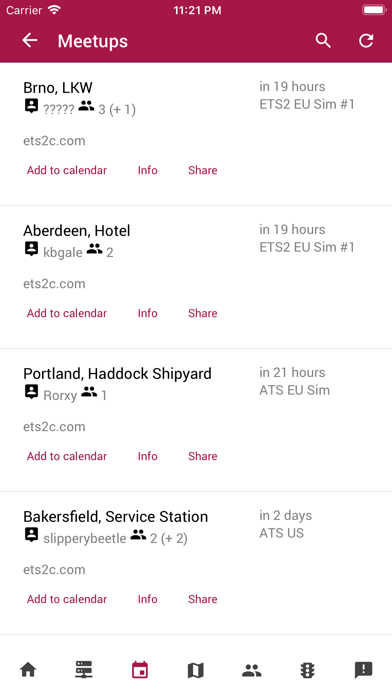The width and height of the screenshot is (392, 696).
Task: Share the Brno, LKW meetup
Action: pos(202,170)
